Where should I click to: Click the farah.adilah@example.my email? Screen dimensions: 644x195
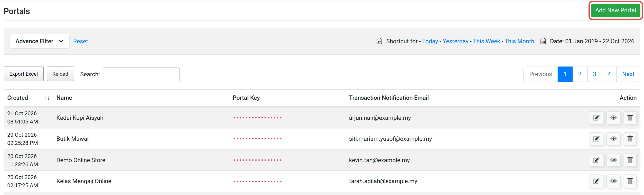point(383,181)
